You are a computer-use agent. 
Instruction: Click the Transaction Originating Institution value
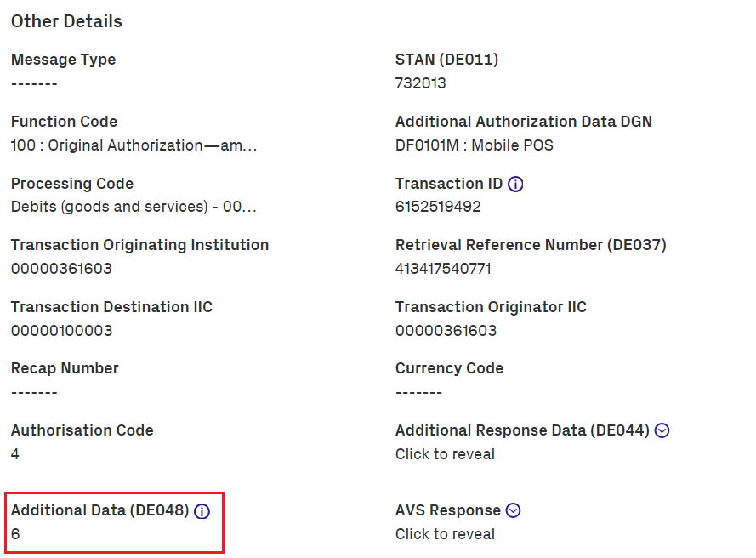(x=61, y=269)
